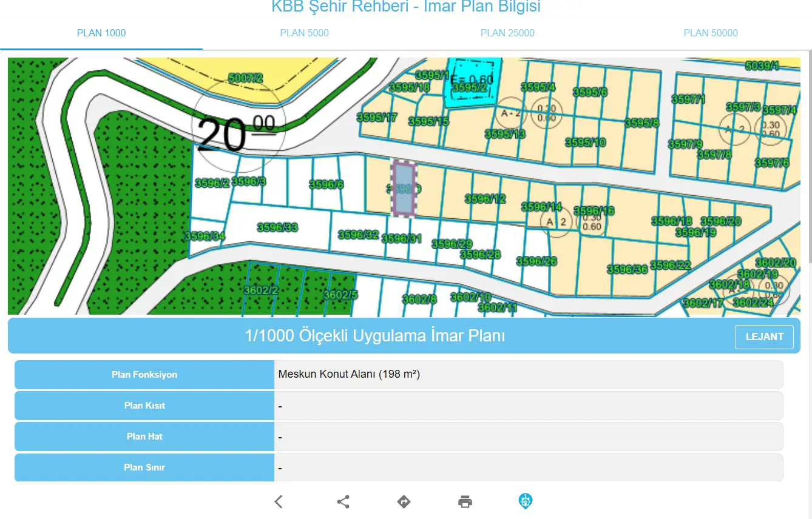Screen dimensions: 812x519
Task: Click parcel label 5007/2 in the yellow area
Action: (245, 78)
